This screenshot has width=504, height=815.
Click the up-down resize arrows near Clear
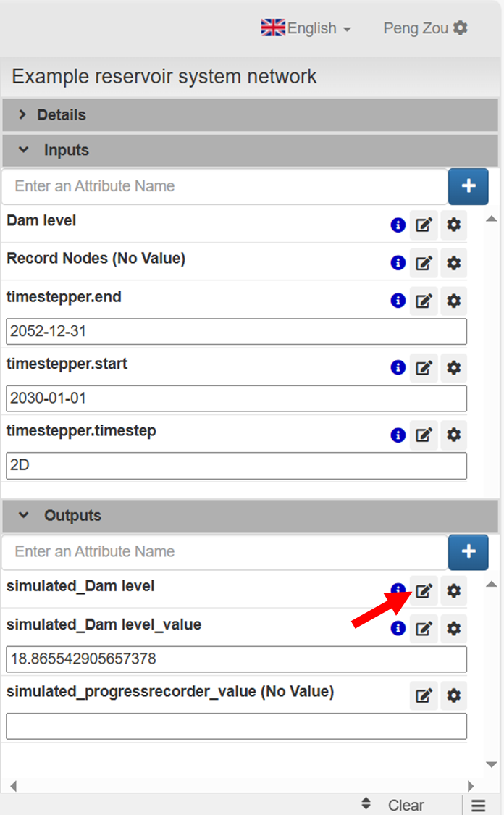click(x=366, y=804)
